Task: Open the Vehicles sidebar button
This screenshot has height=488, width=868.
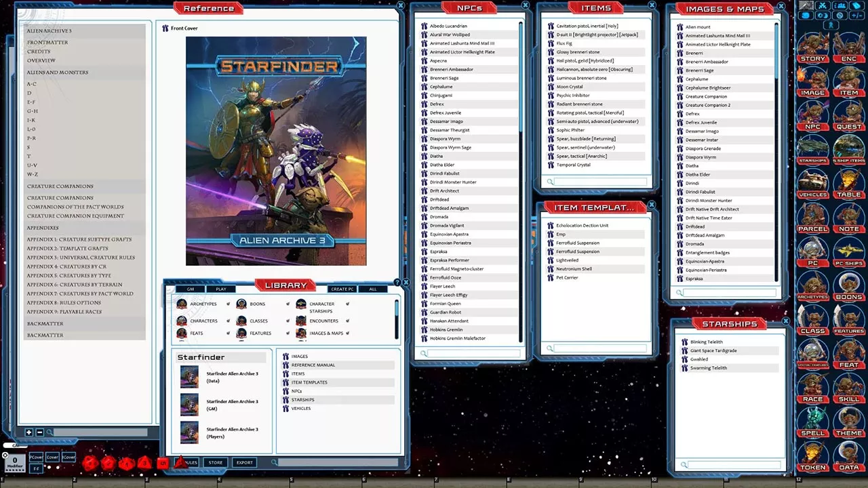Action: 813,183
